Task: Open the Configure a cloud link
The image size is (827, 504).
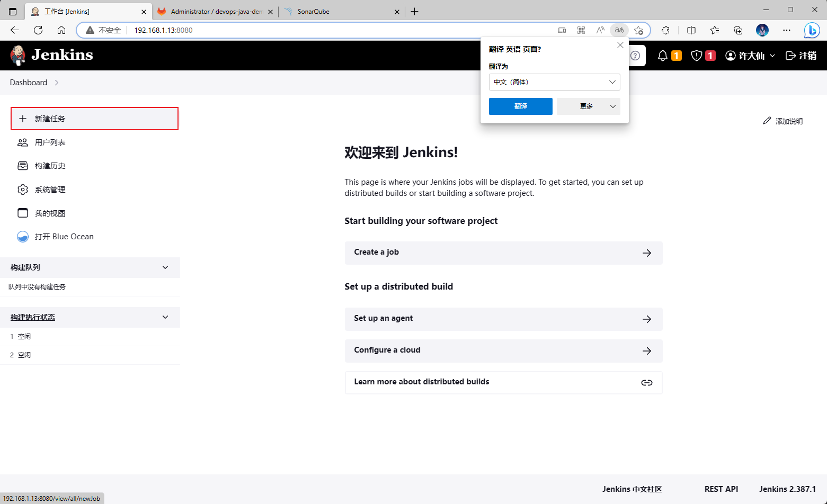Action: [x=503, y=350]
